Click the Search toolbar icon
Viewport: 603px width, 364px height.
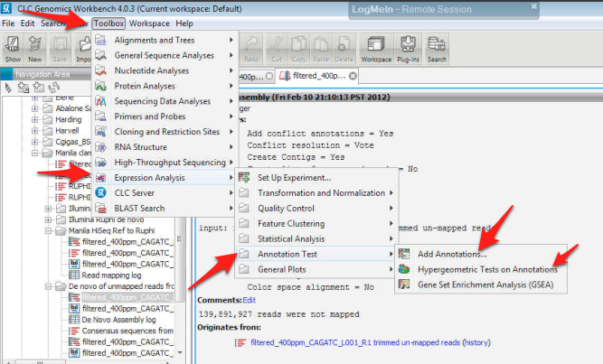438,46
